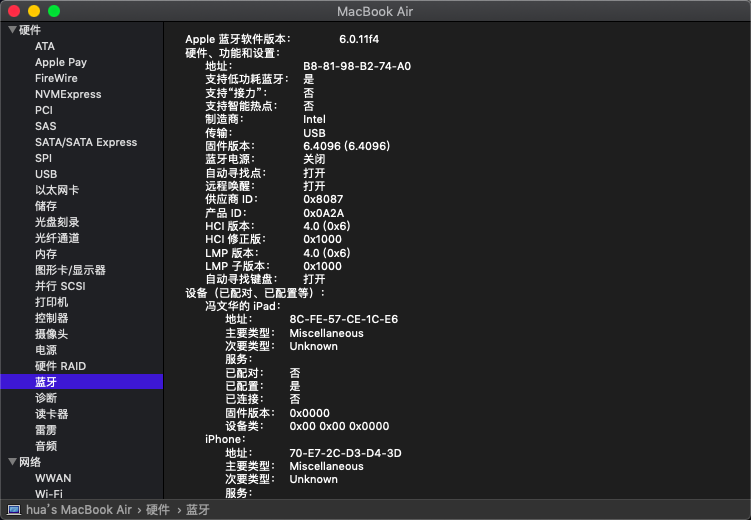Click 硬件 in the bottom path bar
The image size is (751, 520).
point(158,510)
